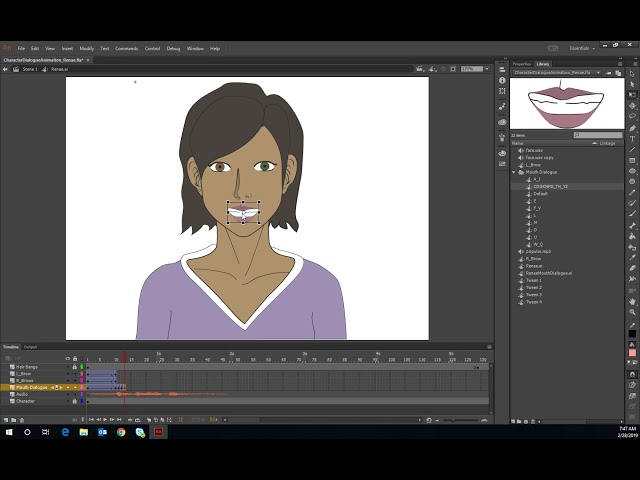Delete the selected layer with trash icon
Screen dimensions: 640x480
22,420
